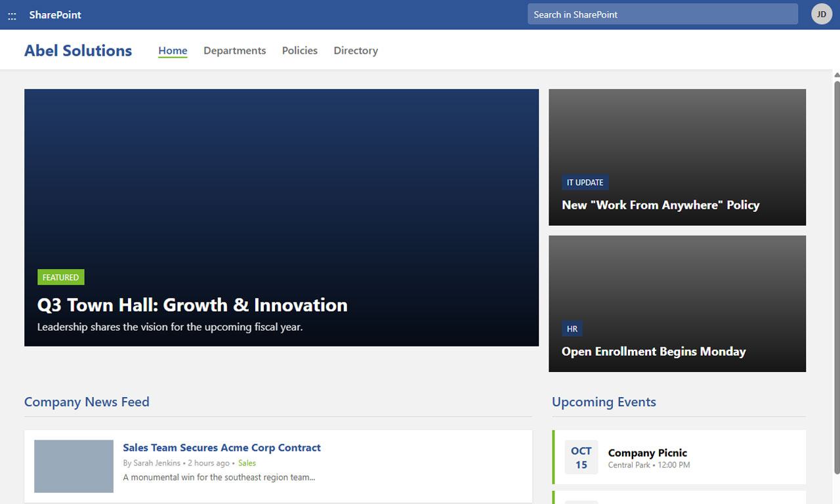This screenshot has height=504, width=840.
Task: Select the SharePoint brand label in the header
Action: tap(55, 14)
